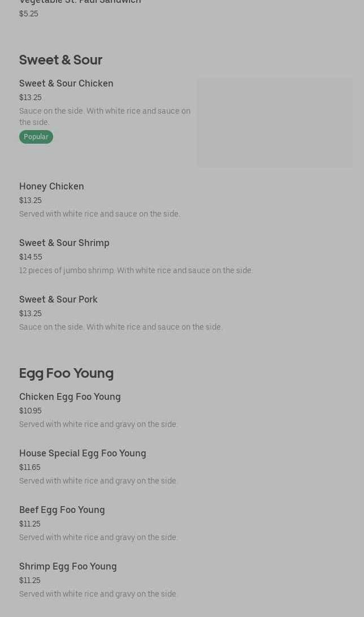Click the $10.95 Chicken Egg Foo Young price
The image size is (364, 617).
point(30,411)
